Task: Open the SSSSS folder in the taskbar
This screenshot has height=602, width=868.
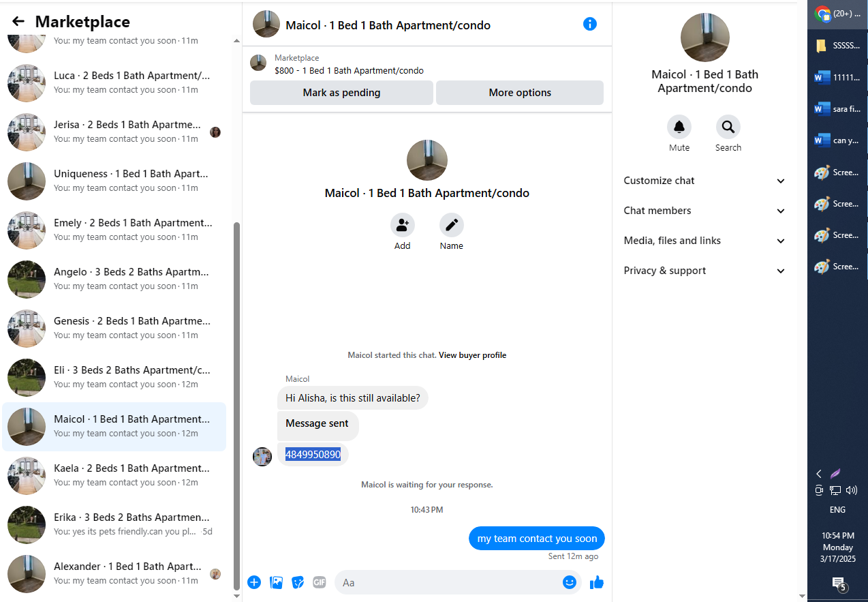Action: click(837, 46)
